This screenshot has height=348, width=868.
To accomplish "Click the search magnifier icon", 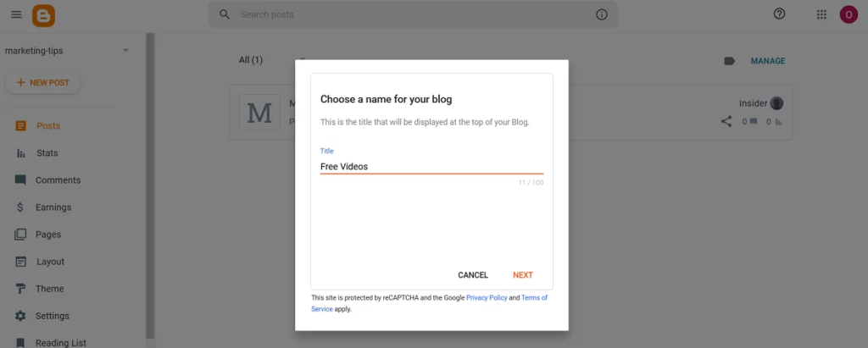I will coord(225,14).
